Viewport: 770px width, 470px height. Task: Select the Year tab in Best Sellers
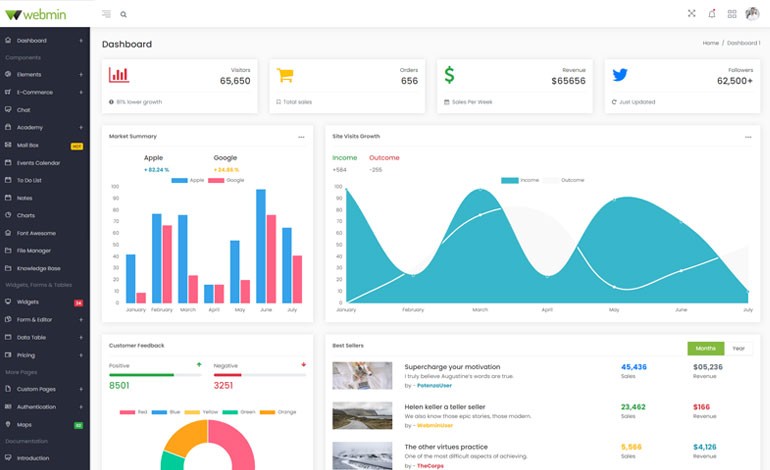pos(739,348)
